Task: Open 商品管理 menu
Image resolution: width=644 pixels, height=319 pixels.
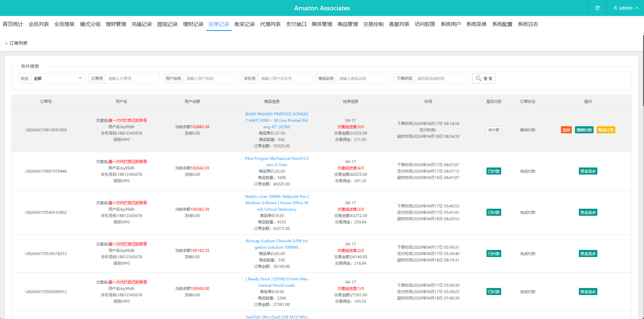Action: [x=348, y=24]
